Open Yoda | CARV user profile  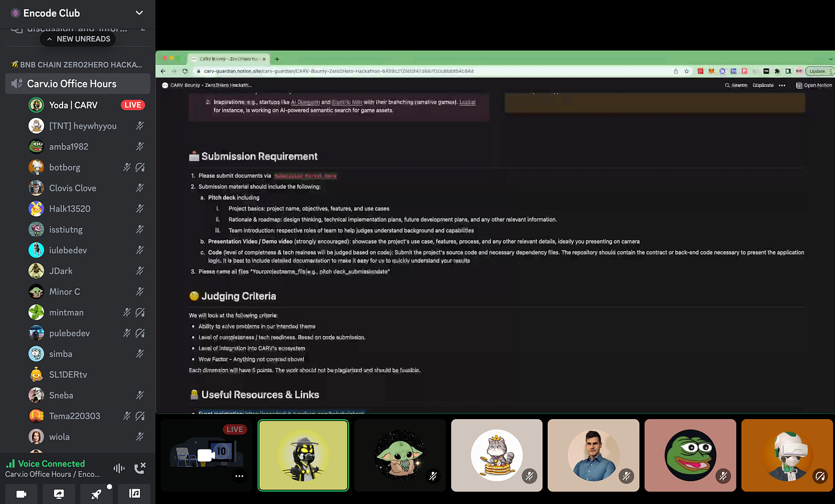pyautogui.click(x=73, y=105)
